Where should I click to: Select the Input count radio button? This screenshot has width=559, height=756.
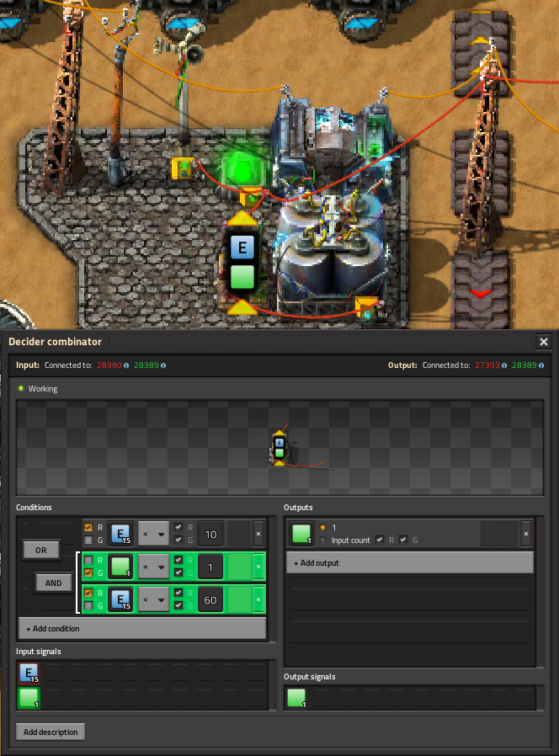pos(323,540)
